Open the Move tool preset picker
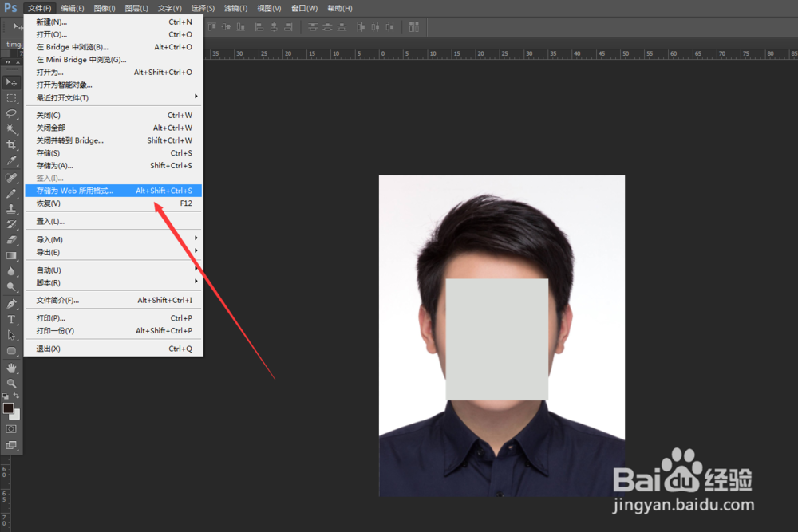This screenshot has width=798, height=532. tap(18, 27)
